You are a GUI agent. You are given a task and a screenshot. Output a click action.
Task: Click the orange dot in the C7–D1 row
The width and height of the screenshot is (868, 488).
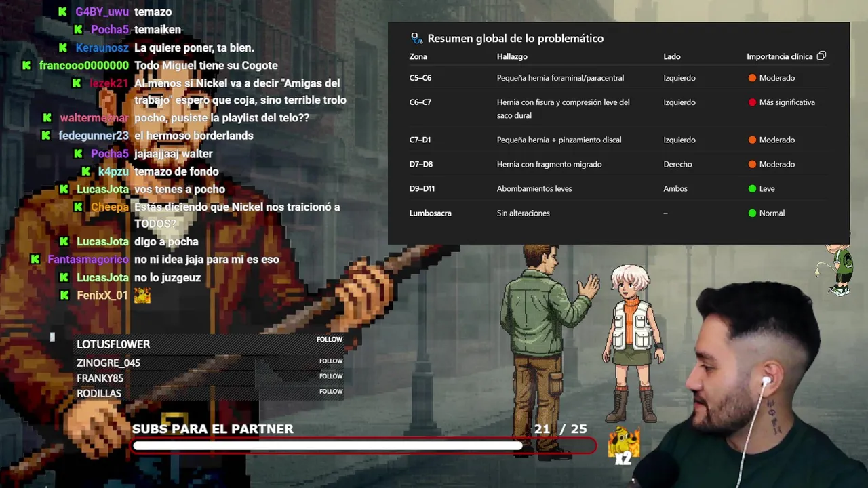pyautogui.click(x=752, y=140)
